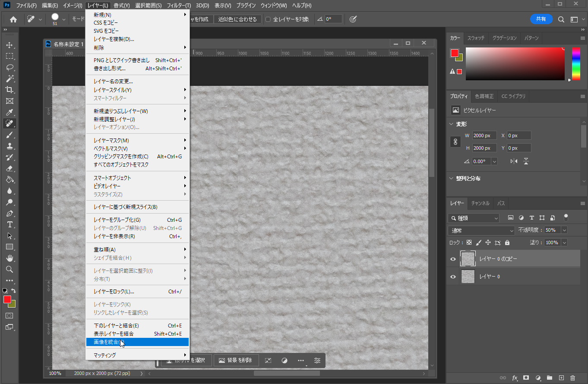This screenshot has height=384, width=588.
Task: Collapse the 変形 section
Action: coord(452,124)
